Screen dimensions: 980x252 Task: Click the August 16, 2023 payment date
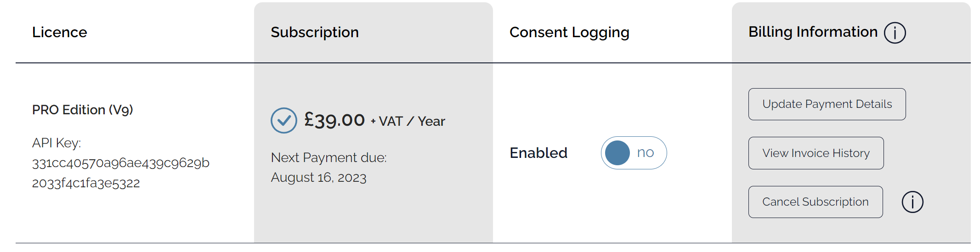coord(318,178)
